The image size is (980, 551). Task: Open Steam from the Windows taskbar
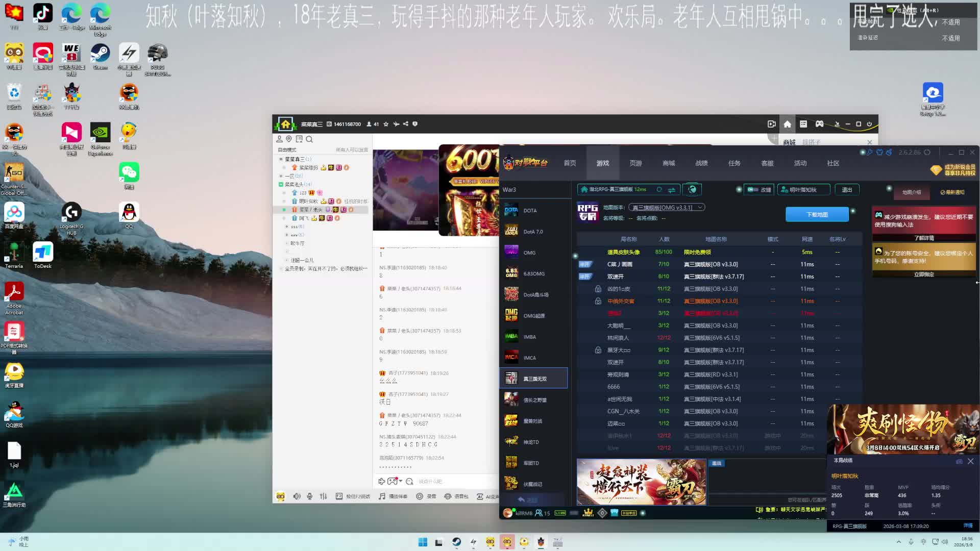[x=457, y=542]
